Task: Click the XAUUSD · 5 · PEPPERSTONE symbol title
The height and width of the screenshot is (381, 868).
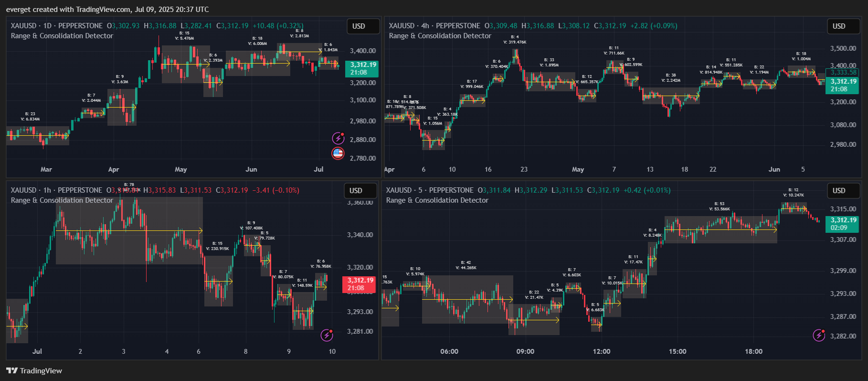Action: [x=430, y=190]
